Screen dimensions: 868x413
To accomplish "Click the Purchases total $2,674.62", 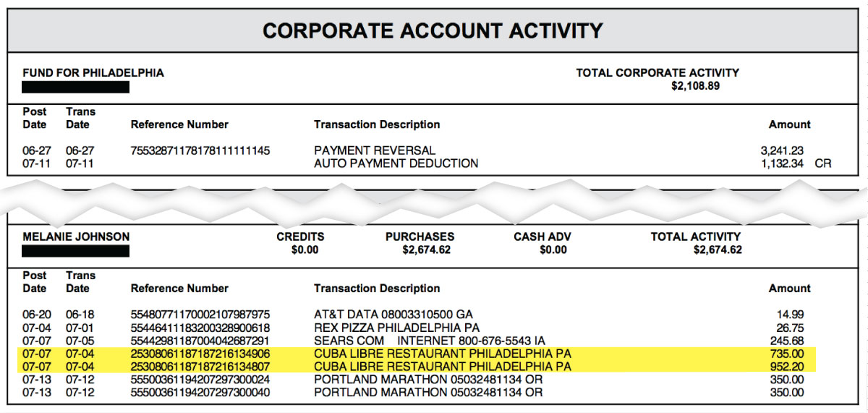I will [427, 250].
